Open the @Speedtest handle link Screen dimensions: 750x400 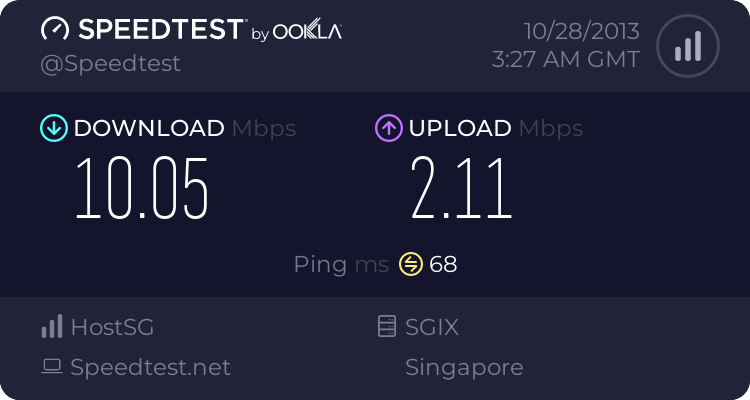[x=110, y=64]
